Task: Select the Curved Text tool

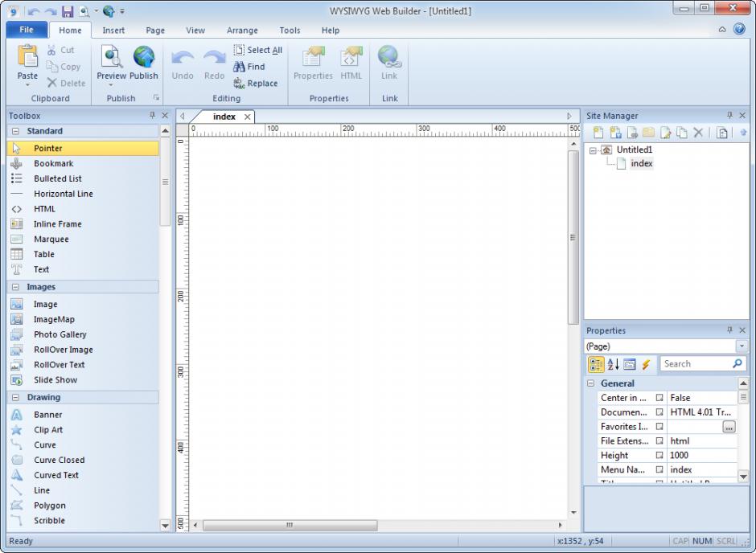Action: tap(83, 475)
